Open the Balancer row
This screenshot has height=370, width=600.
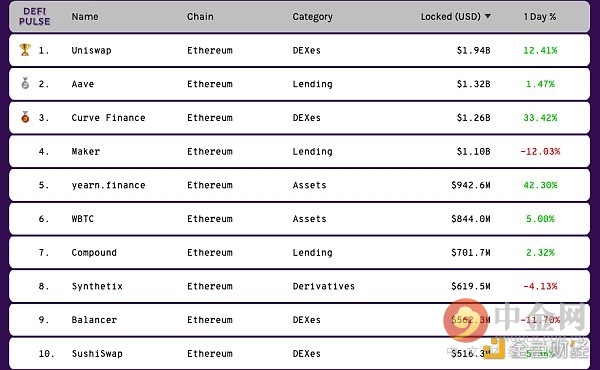coord(299,320)
